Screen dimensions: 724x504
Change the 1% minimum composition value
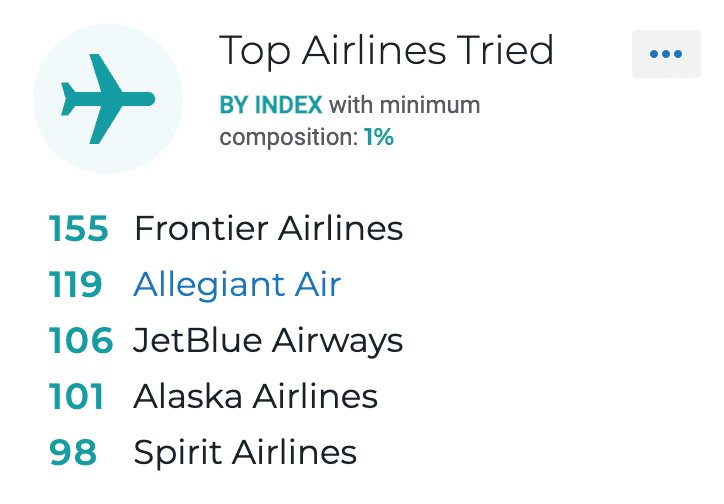379,137
